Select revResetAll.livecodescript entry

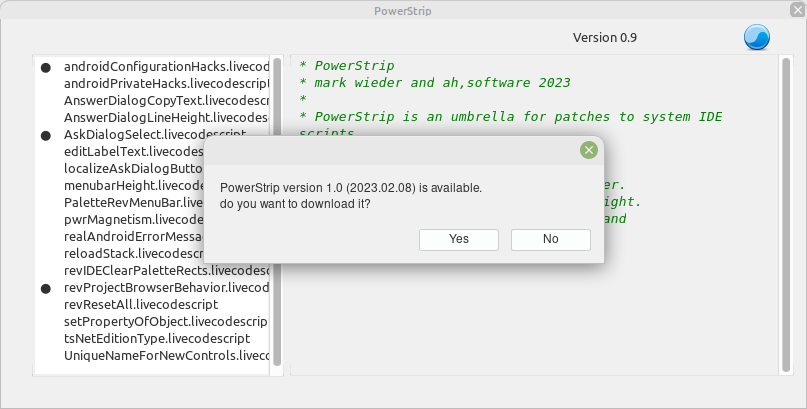pos(141,305)
